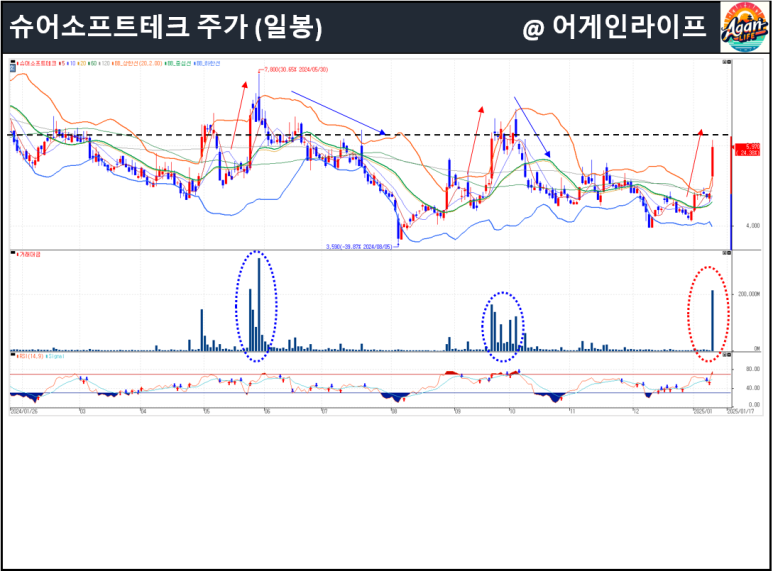Collapse the 거래대금 volume pane toggle

coord(13,253)
